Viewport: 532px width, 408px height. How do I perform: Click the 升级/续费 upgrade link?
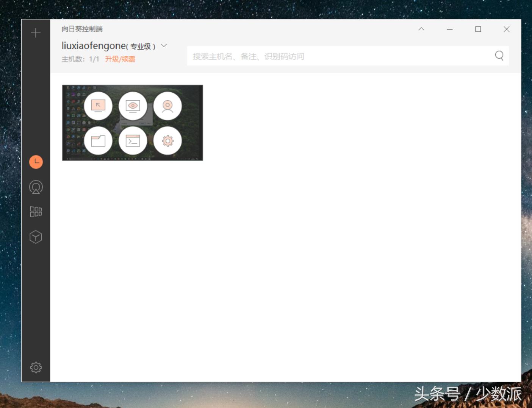click(x=120, y=59)
